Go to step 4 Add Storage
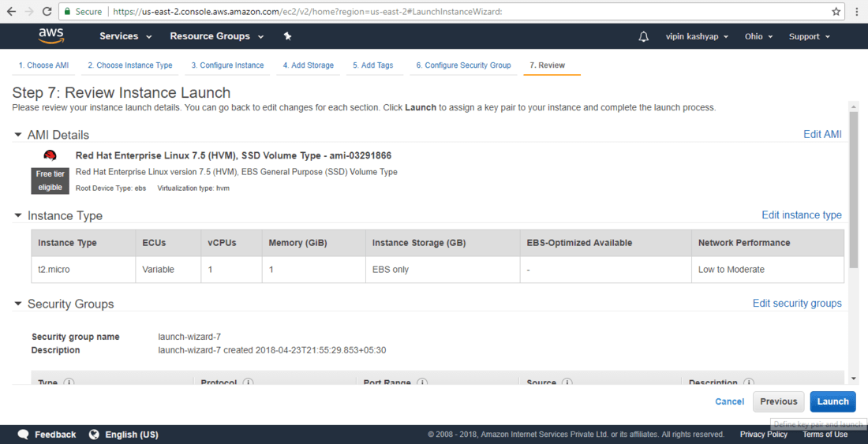868x444 pixels. (x=309, y=65)
